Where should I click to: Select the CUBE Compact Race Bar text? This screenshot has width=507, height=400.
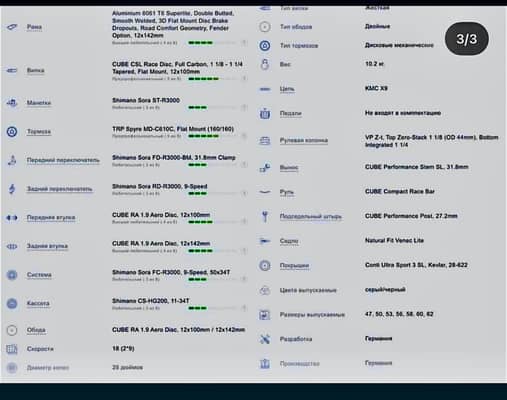[400, 192]
